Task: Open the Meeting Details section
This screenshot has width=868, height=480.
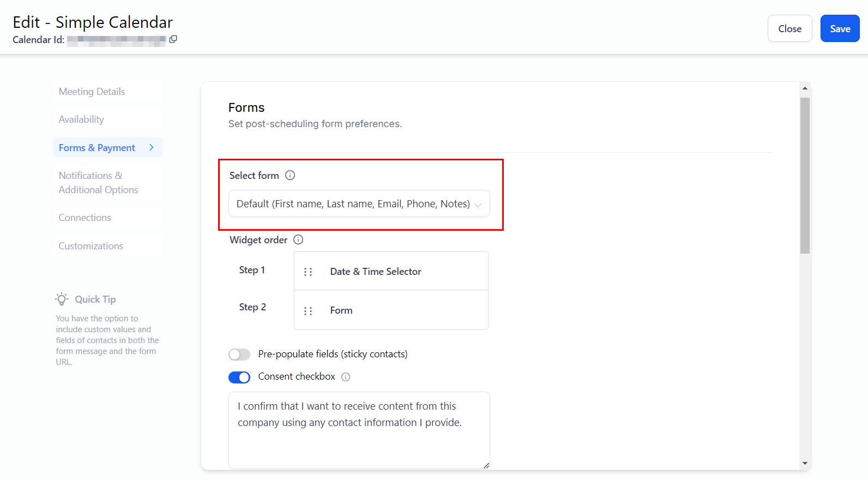Action: (92, 92)
